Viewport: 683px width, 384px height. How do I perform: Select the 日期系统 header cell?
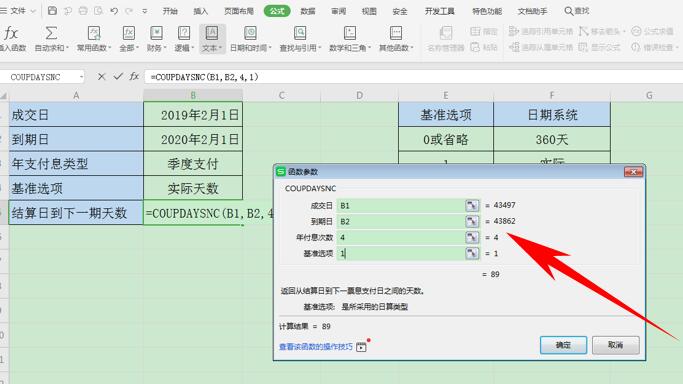pos(552,115)
